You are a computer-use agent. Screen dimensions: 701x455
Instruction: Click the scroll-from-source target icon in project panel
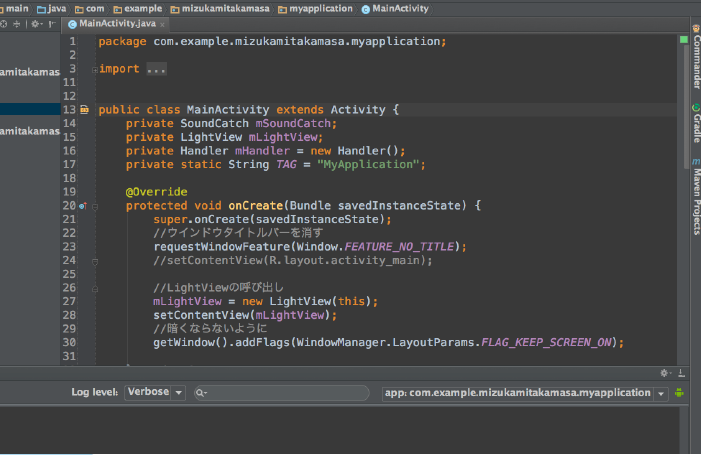tap(4, 24)
